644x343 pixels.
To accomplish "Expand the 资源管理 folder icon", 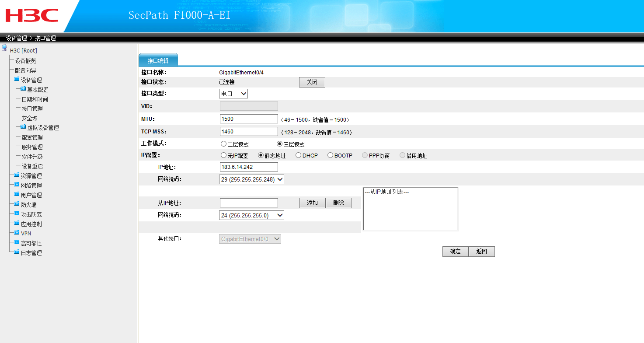I will (17, 175).
